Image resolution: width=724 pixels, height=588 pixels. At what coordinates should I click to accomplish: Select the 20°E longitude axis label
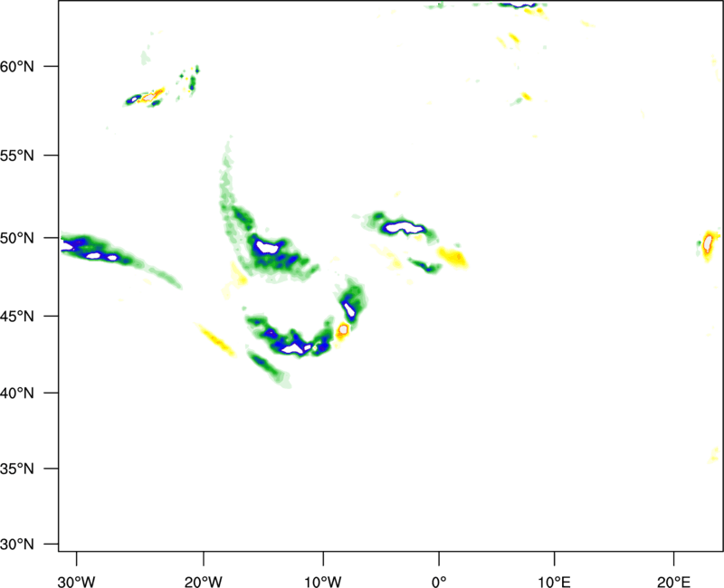click(673, 582)
